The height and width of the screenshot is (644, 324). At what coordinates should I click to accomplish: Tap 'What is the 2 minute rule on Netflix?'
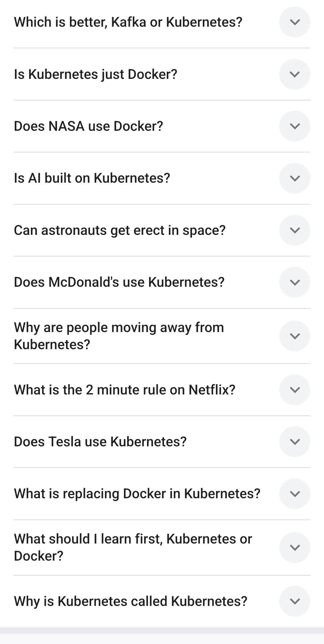(x=124, y=390)
